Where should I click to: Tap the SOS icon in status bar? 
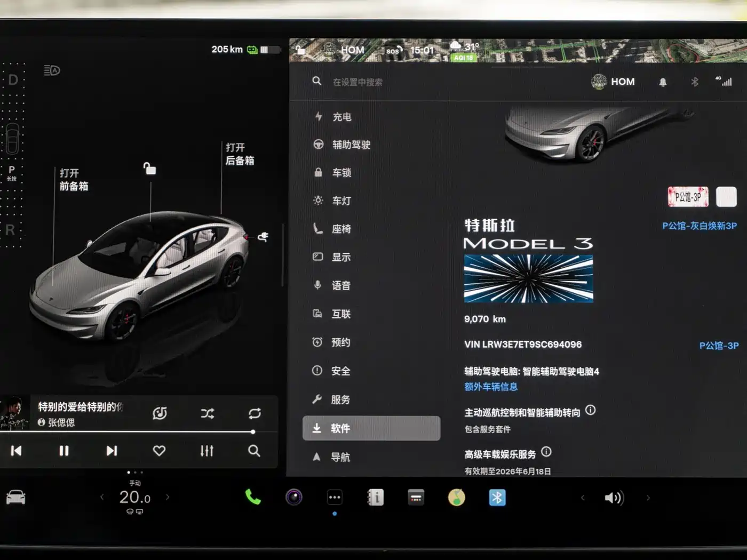click(394, 51)
